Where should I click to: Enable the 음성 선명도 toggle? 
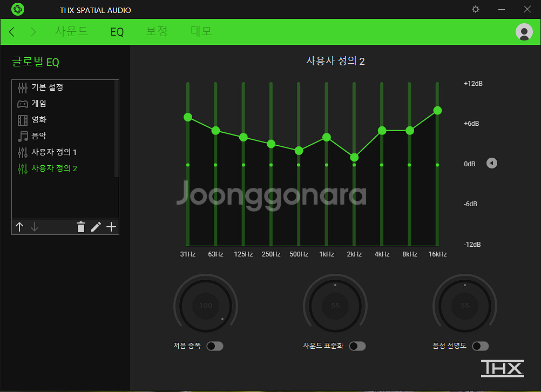coord(481,346)
